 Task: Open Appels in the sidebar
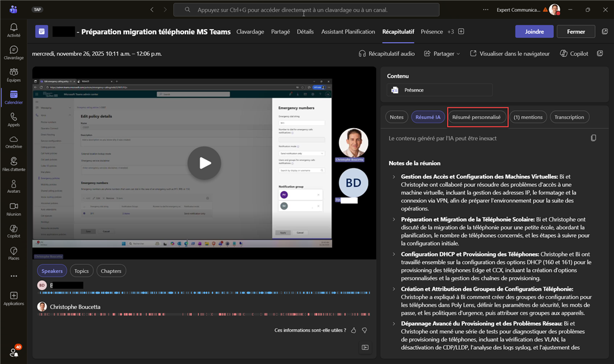coord(13,120)
